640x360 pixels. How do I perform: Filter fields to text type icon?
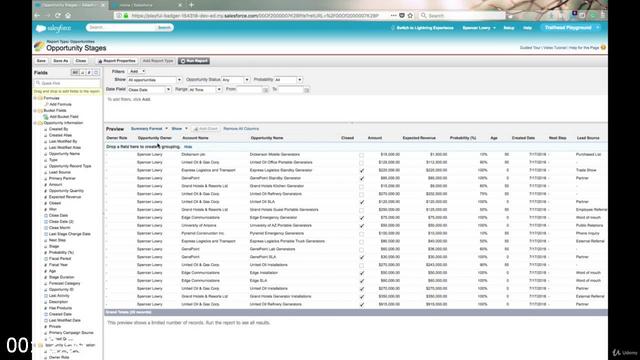click(82, 73)
